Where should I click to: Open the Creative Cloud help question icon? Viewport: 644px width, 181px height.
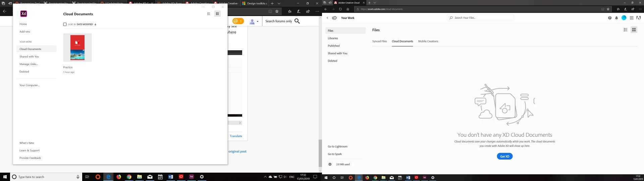coord(610,18)
